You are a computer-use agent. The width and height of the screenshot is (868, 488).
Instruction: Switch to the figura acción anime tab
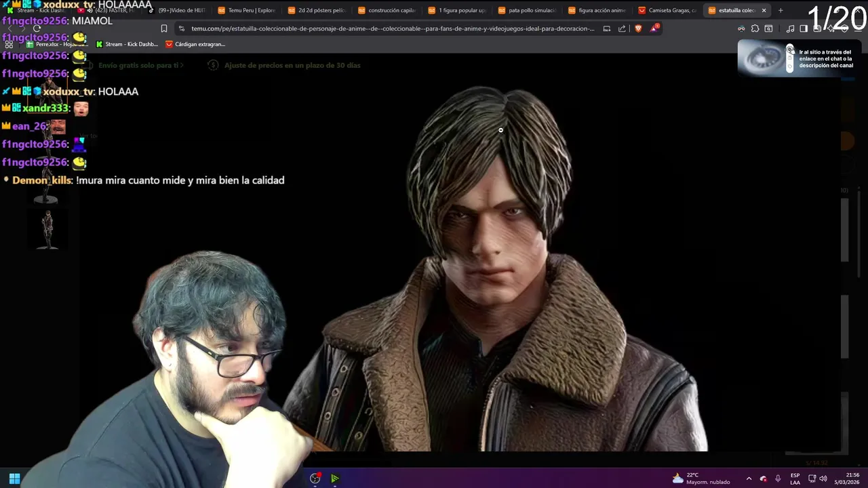[597, 10]
